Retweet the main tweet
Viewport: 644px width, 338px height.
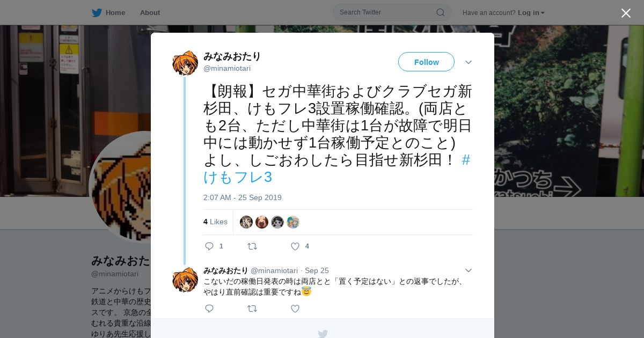[x=252, y=246]
